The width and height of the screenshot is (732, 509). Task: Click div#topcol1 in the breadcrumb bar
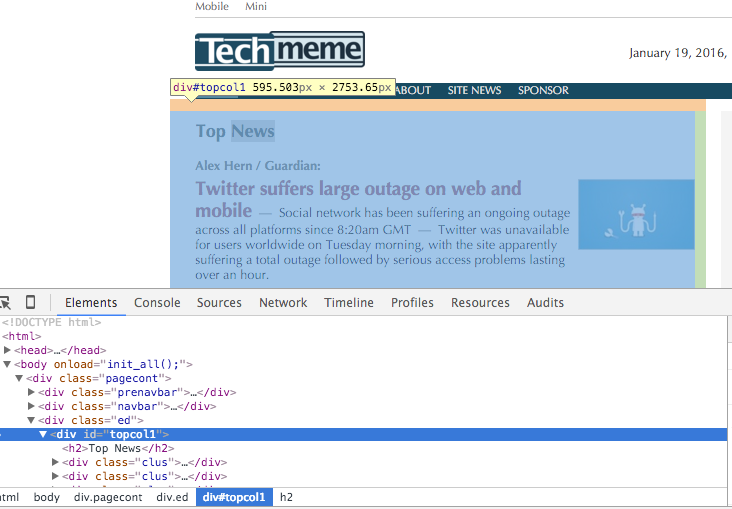234,497
